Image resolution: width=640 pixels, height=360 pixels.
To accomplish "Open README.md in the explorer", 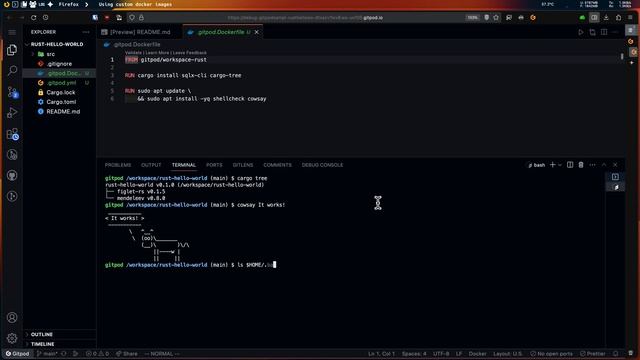I will [63, 111].
